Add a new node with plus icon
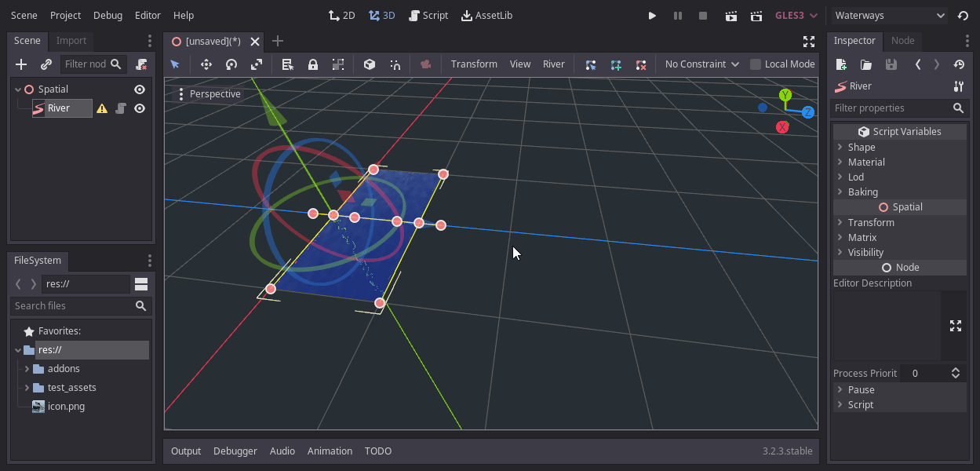Viewport: 980px width, 471px height. coord(21,64)
